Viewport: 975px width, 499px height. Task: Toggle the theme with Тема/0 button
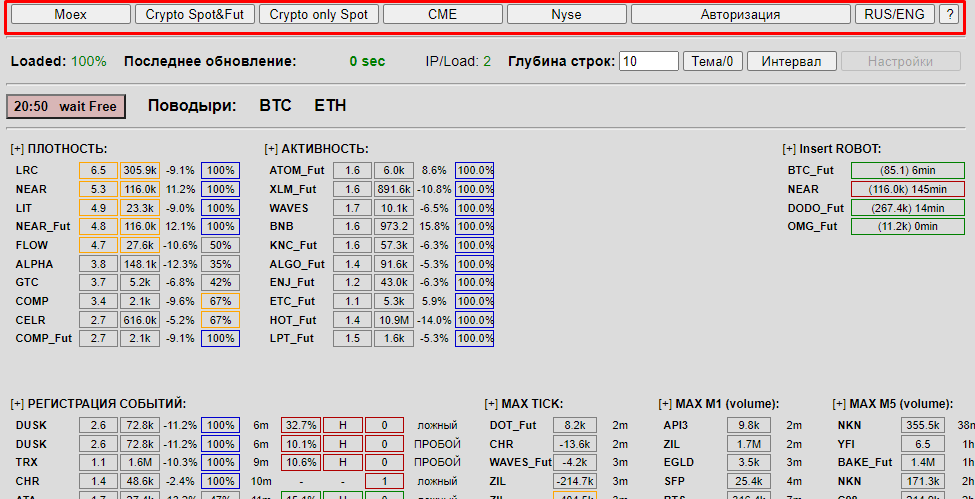point(713,61)
